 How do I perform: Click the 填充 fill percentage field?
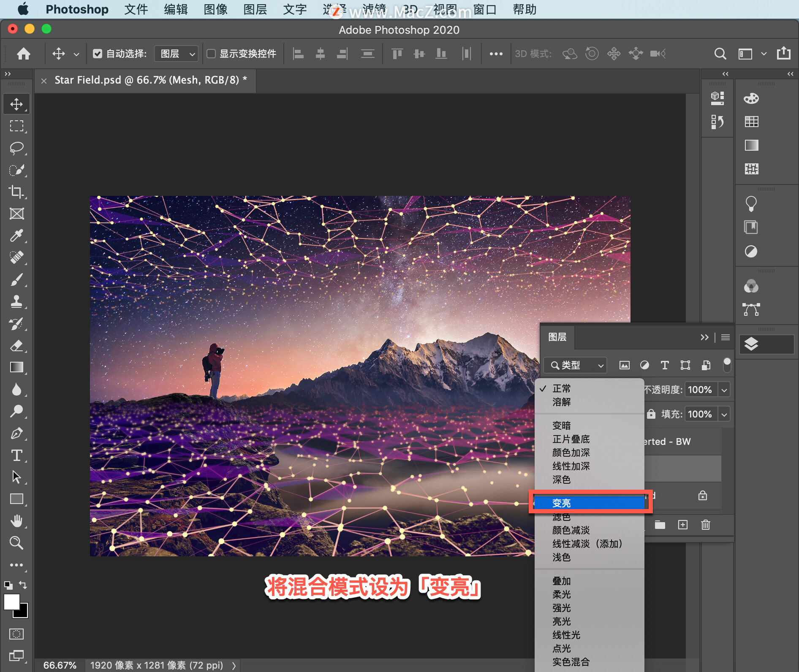(700, 414)
